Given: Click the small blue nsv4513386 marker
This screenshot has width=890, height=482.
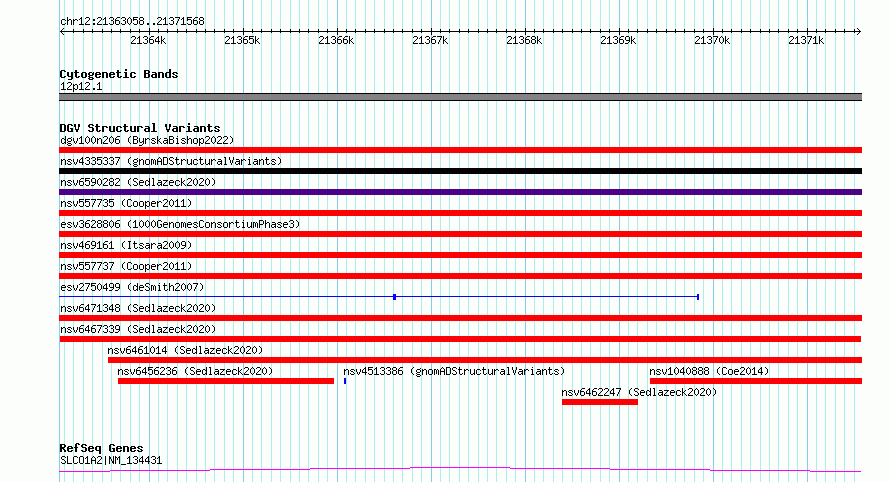Looking at the screenshot, I should (345, 381).
